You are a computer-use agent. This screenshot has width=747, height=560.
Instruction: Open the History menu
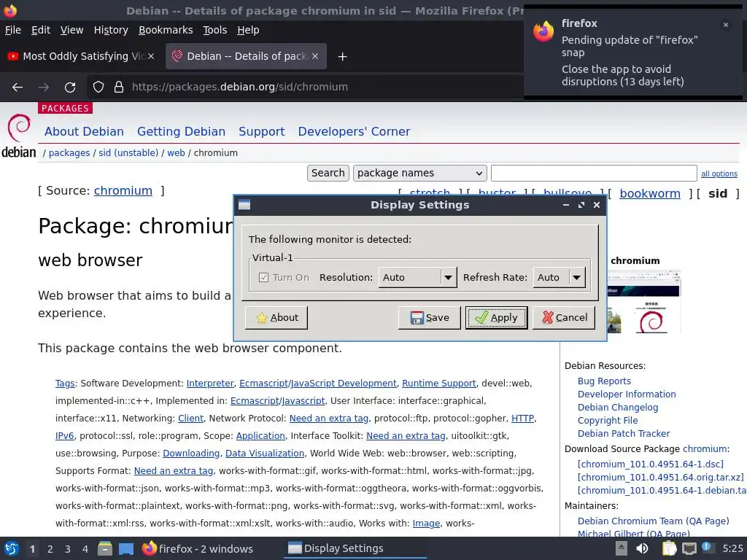click(x=111, y=30)
